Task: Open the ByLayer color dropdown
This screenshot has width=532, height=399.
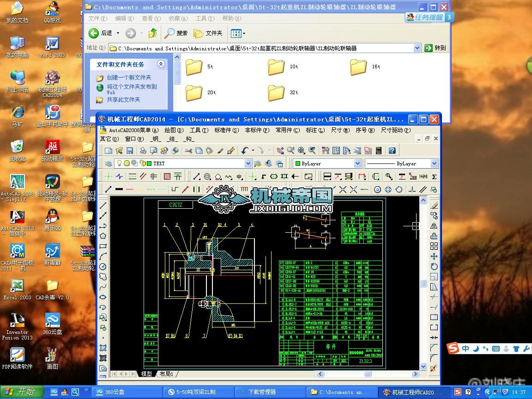Action: [x=357, y=163]
